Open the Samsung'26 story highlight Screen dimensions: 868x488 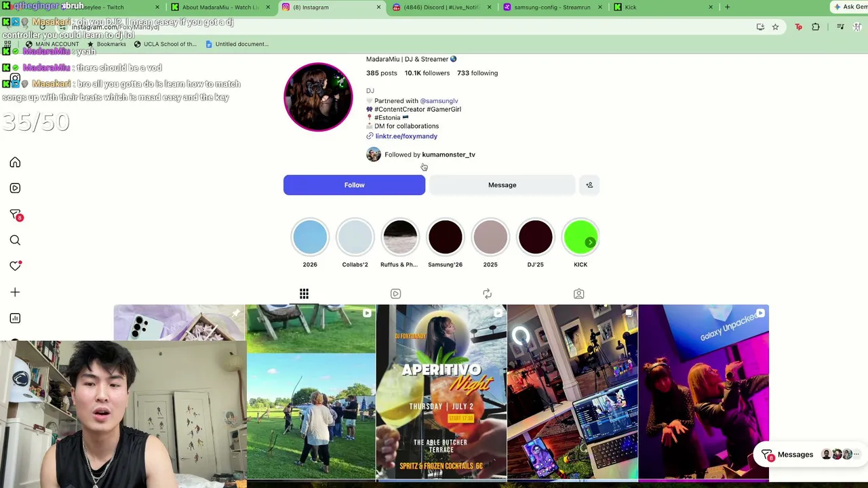pos(445,237)
